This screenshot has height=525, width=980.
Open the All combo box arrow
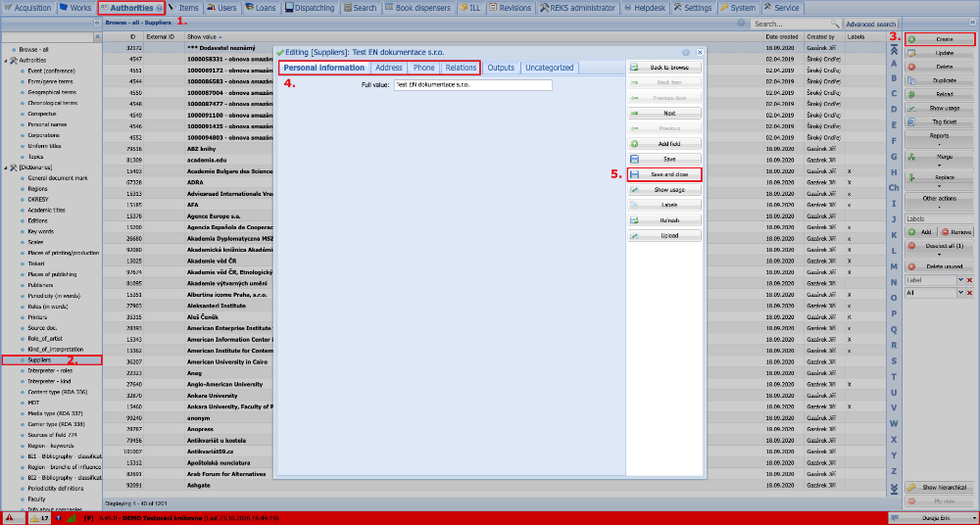pos(960,293)
